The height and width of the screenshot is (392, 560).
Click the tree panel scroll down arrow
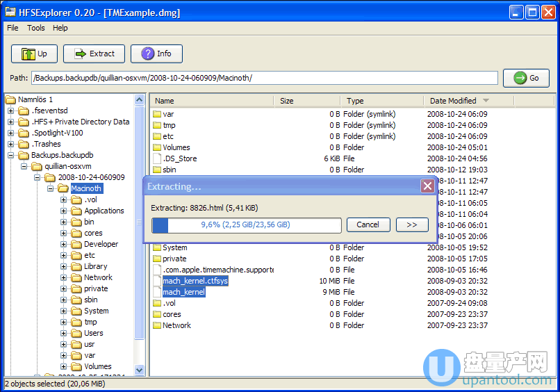click(139, 370)
